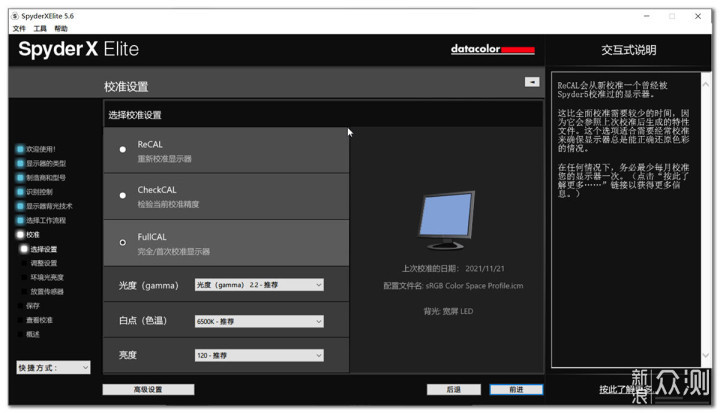Open the 按此了解更多 link
Image resolution: width=720 pixels, height=414 pixels.
click(625, 389)
